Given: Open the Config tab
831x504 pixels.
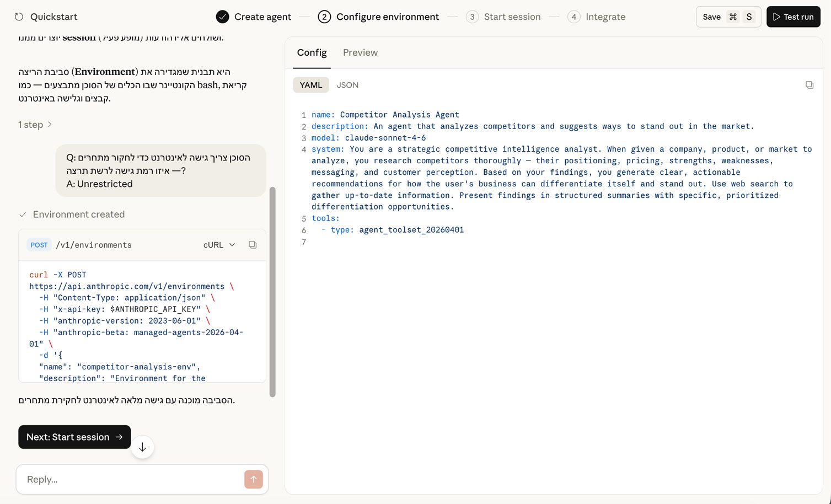Looking at the screenshot, I should [x=312, y=53].
